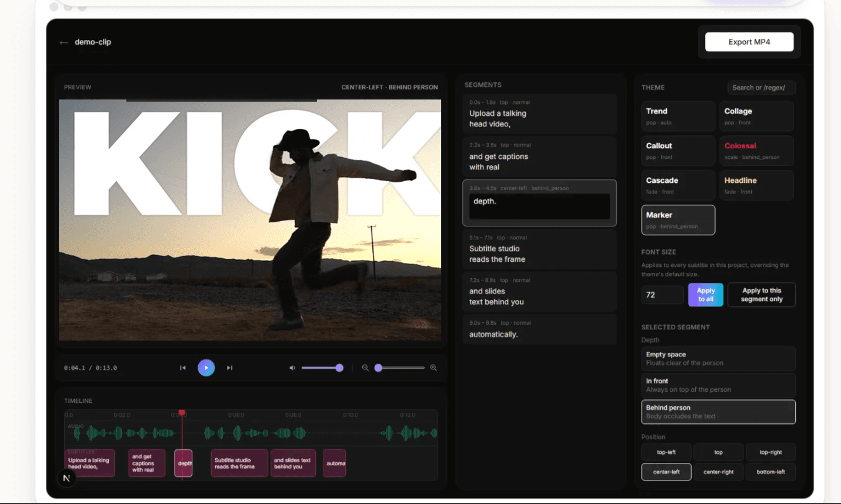Image resolution: width=841 pixels, height=504 pixels.
Task: Pick the Marker theme
Action: point(678,220)
